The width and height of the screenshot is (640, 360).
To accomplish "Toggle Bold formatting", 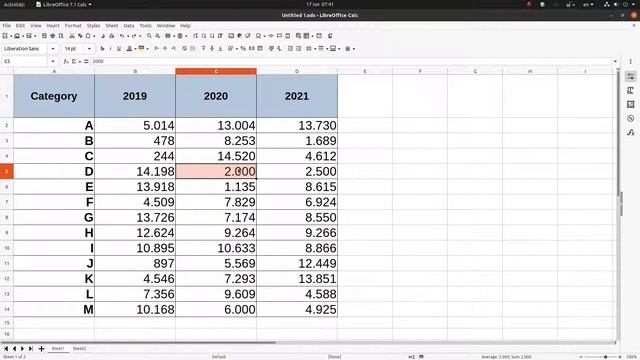I will [102, 49].
